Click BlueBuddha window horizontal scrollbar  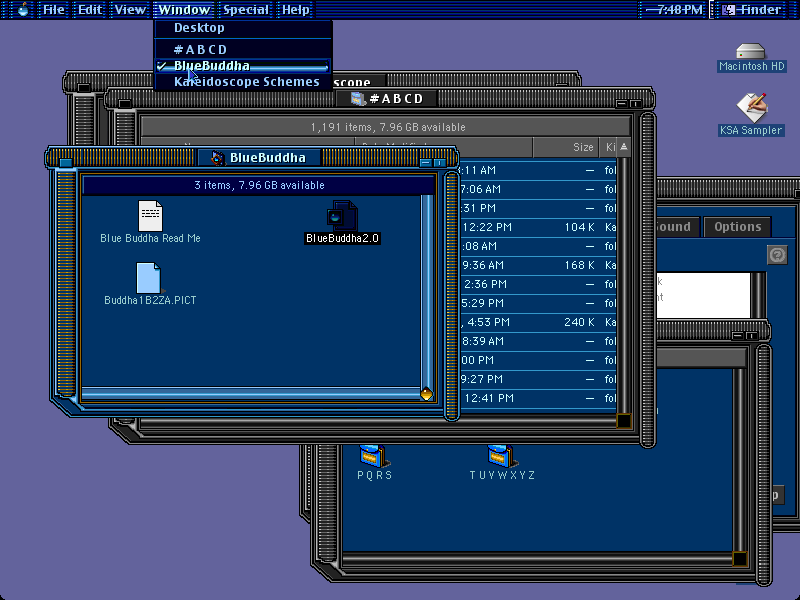251,393
